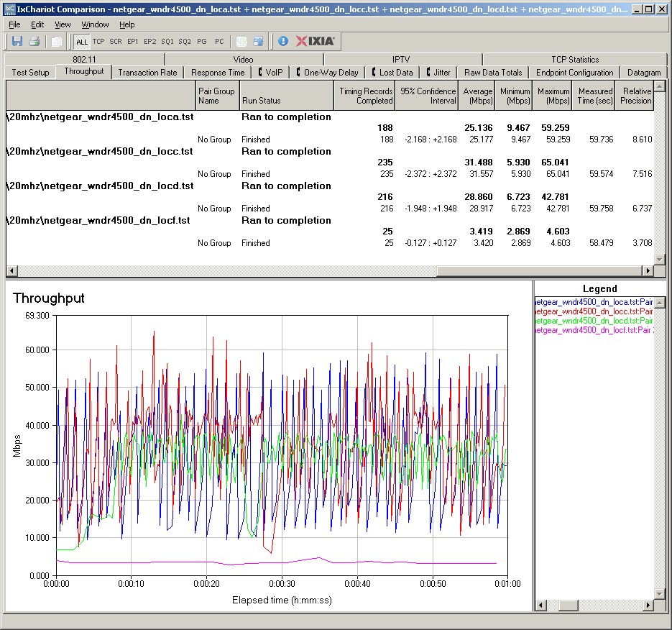Click the IxChariot title bar icon

(9, 9)
